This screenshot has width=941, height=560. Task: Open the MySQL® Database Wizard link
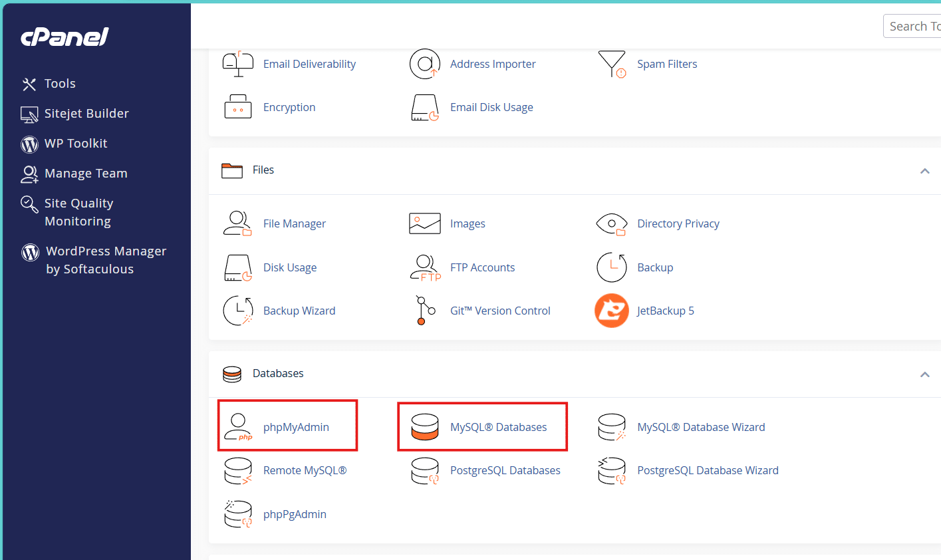[701, 427]
